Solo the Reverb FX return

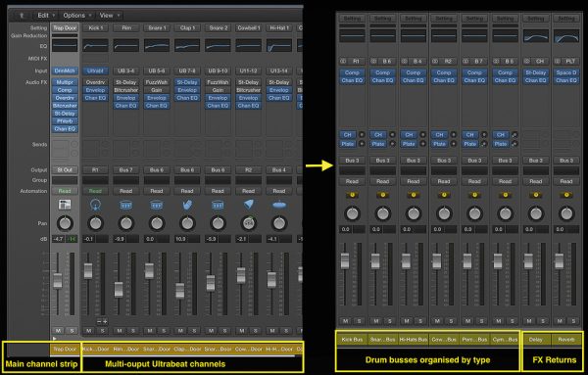tap(573, 321)
